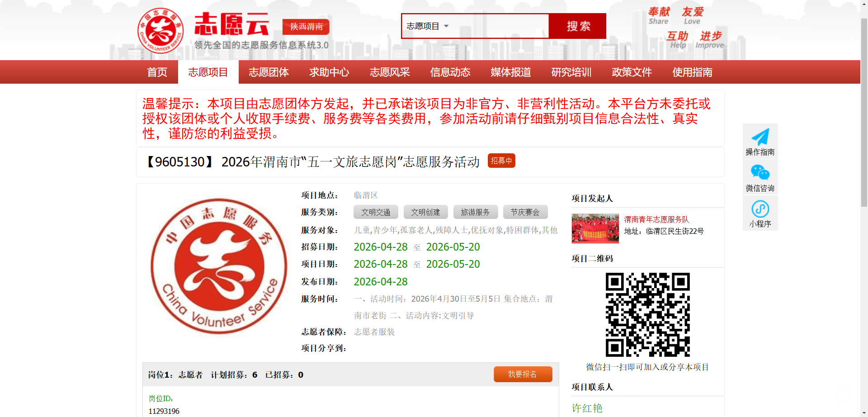Click the 岗位ID number 11293196
Image resolution: width=868 pixels, height=417 pixels.
coord(164,411)
